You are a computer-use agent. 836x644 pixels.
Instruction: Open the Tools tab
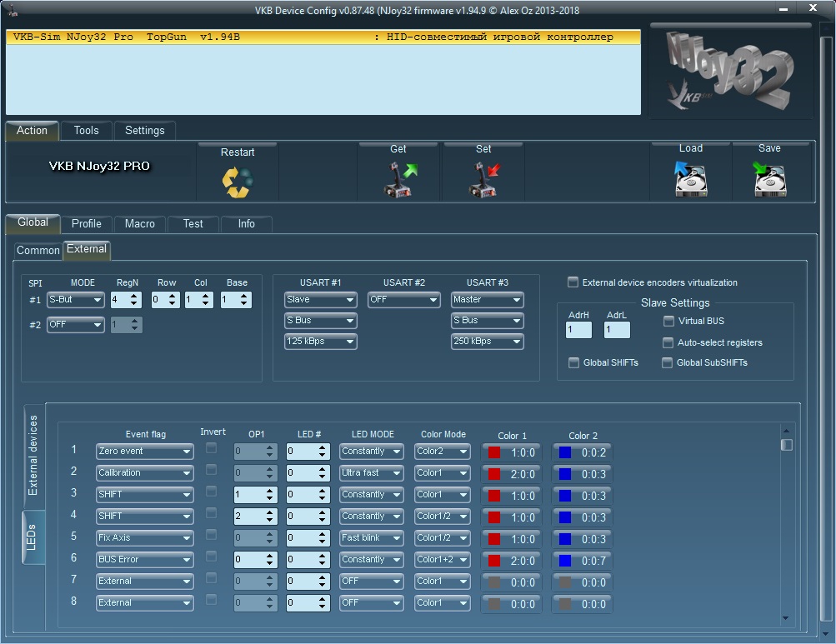(86, 130)
